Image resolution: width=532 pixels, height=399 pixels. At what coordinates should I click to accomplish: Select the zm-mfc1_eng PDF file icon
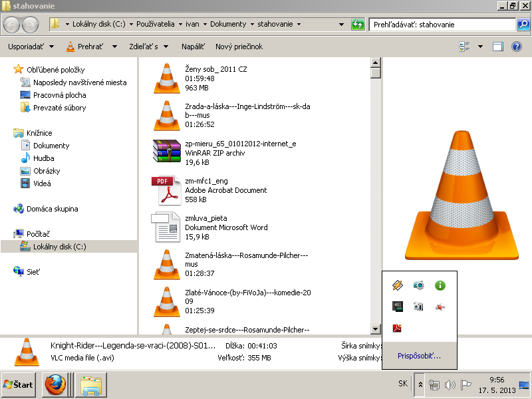(167, 190)
